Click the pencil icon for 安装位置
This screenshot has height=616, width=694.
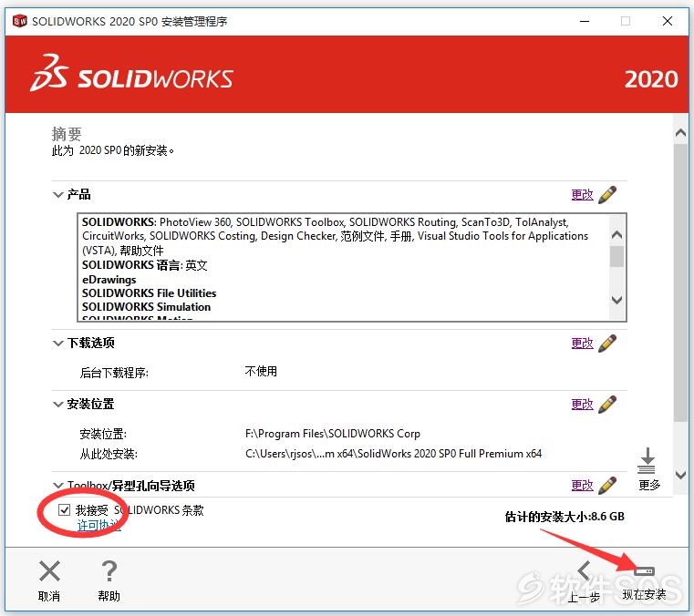tap(606, 405)
